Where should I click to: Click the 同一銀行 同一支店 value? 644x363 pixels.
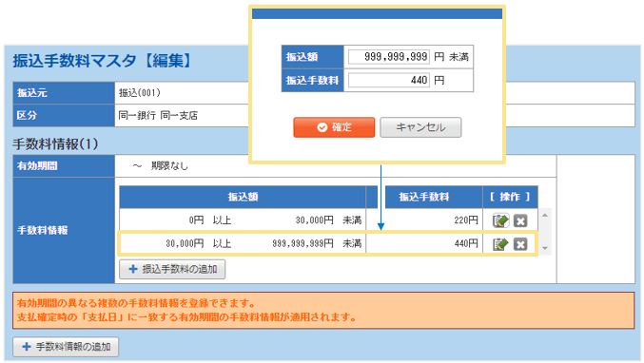point(158,116)
